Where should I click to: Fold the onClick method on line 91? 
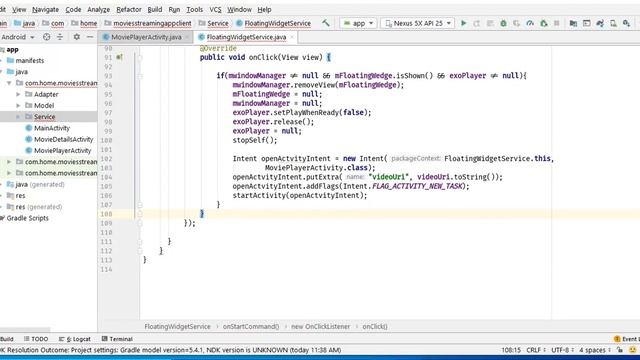140,58
